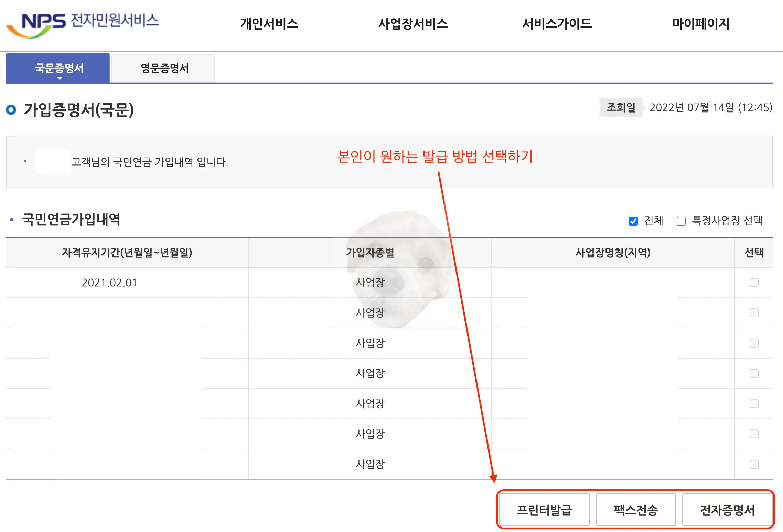The width and height of the screenshot is (783, 532).
Task: Select the 국문증명서 tab
Action: coord(59,68)
